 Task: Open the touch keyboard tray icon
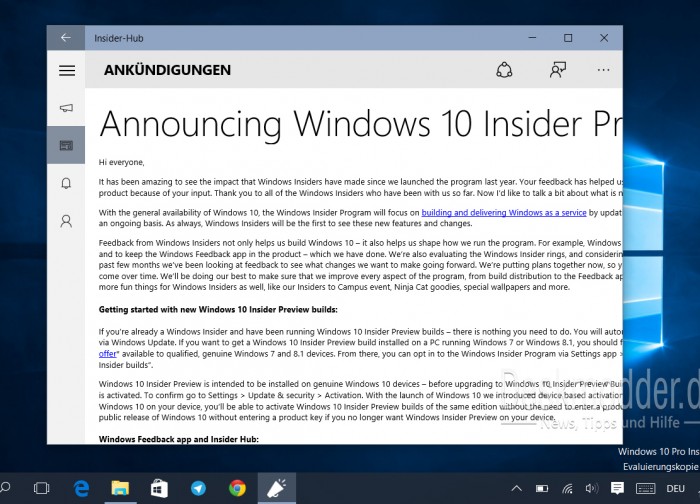click(x=646, y=488)
